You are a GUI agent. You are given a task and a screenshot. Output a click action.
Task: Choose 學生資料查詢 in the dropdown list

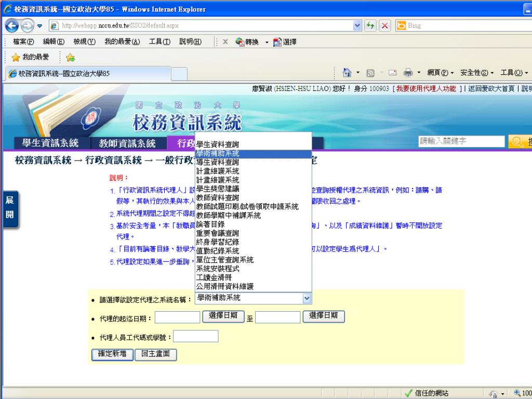click(x=253, y=144)
